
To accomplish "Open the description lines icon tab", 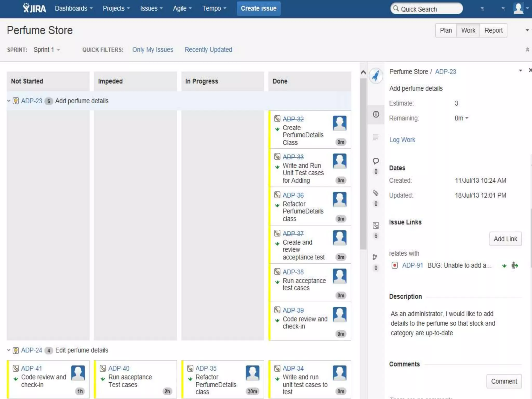I will point(376,137).
